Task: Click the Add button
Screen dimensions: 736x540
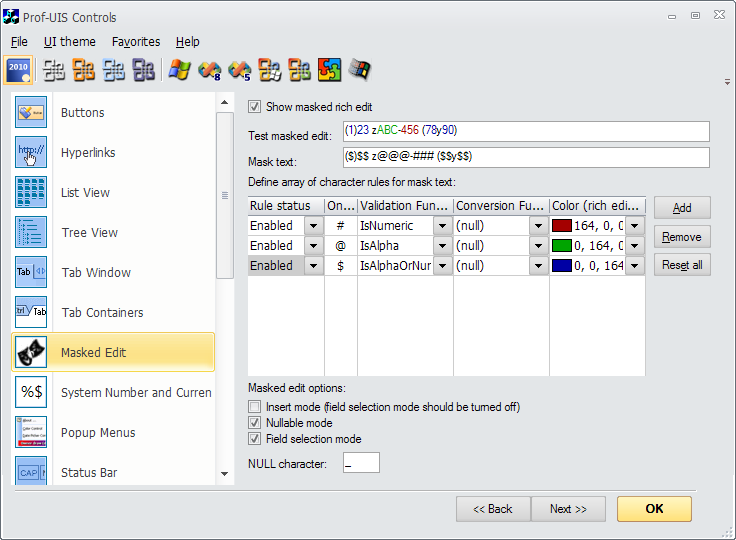Action: pos(682,208)
